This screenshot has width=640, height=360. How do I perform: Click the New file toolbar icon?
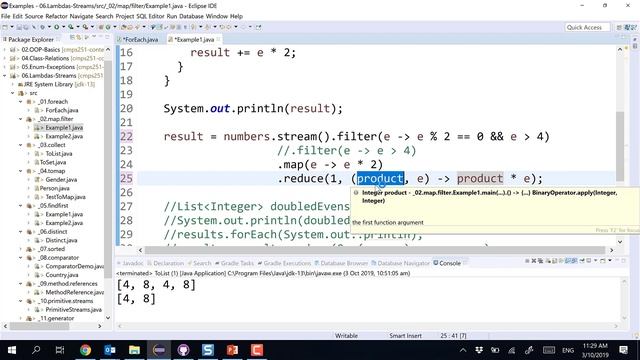[x=4, y=27]
